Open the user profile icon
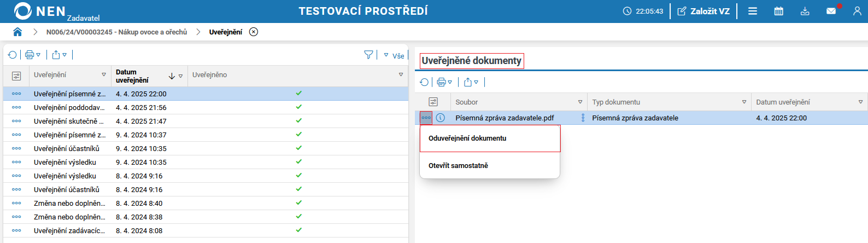The height and width of the screenshot is (243, 868). coord(857,11)
